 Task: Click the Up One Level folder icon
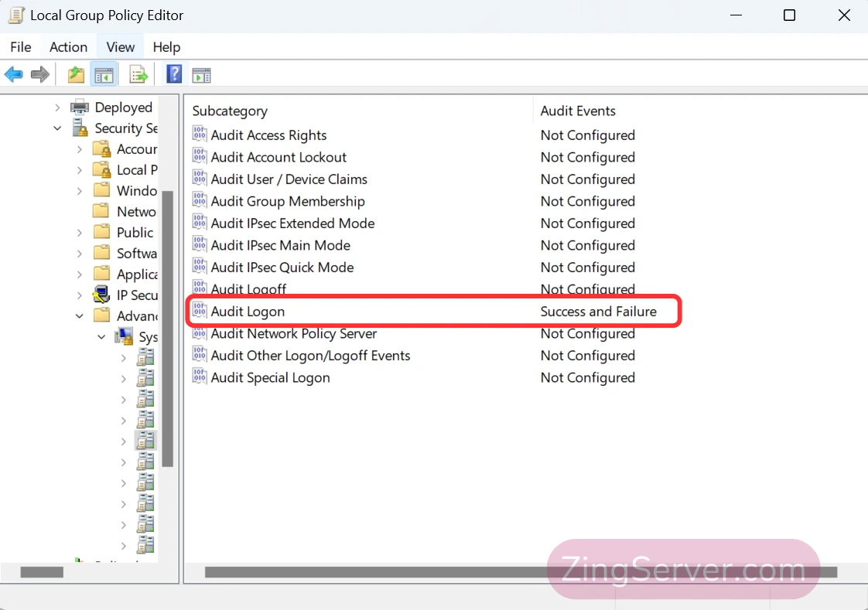(76, 74)
